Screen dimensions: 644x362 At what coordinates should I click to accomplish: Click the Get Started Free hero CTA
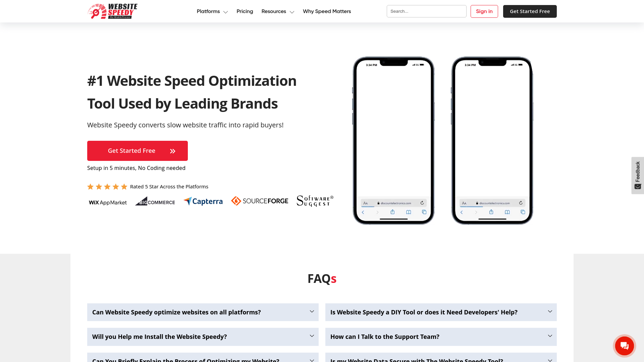coord(137,151)
